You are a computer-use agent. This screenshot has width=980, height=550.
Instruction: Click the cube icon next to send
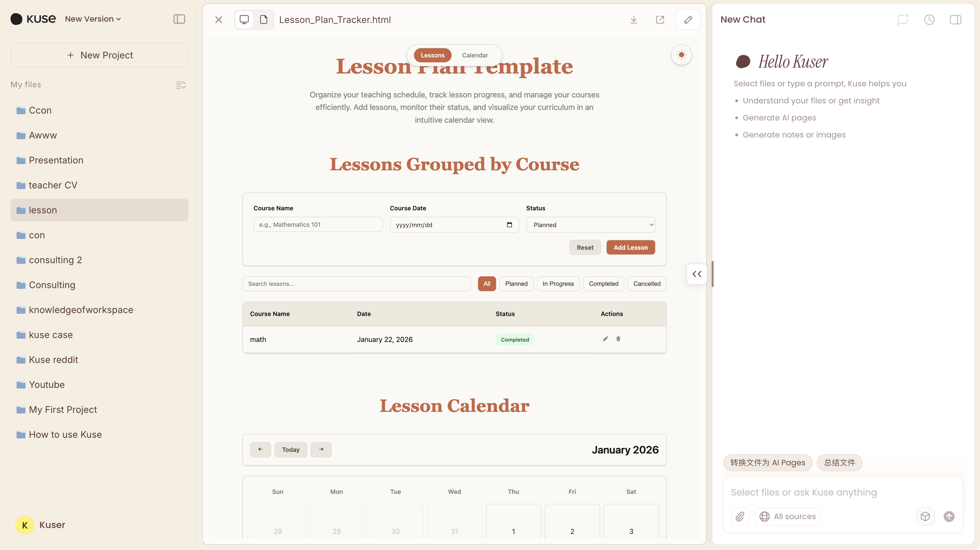click(925, 516)
